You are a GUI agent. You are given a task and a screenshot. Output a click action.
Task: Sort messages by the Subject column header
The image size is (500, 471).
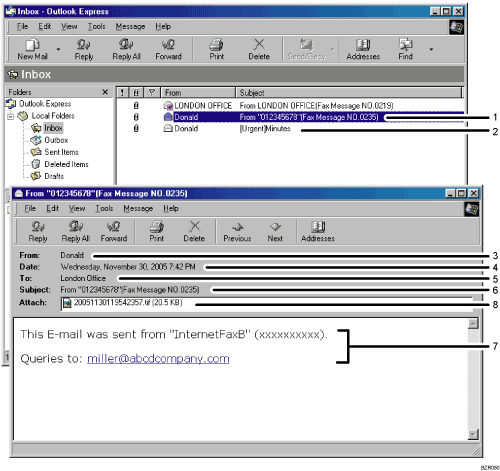[x=349, y=92]
